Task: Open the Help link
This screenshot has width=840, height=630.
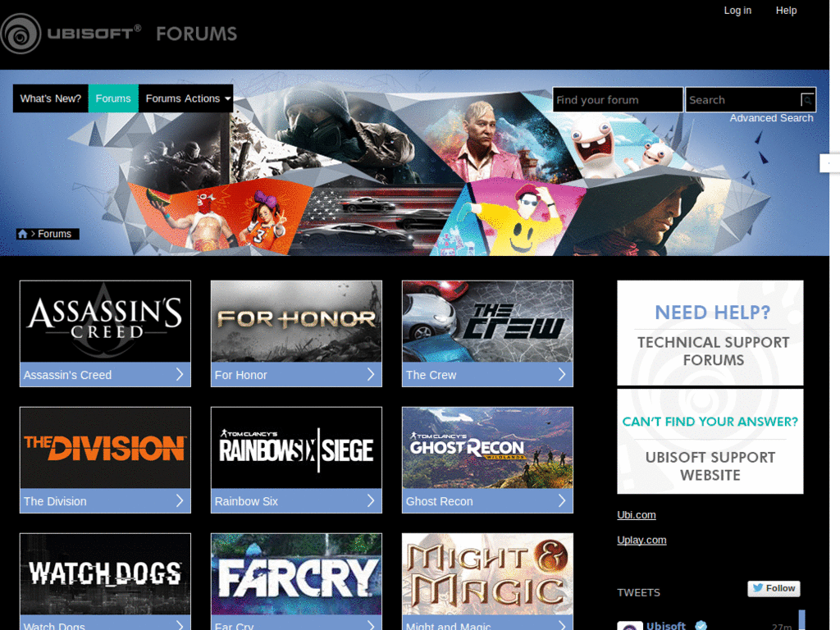Action: tap(786, 10)
